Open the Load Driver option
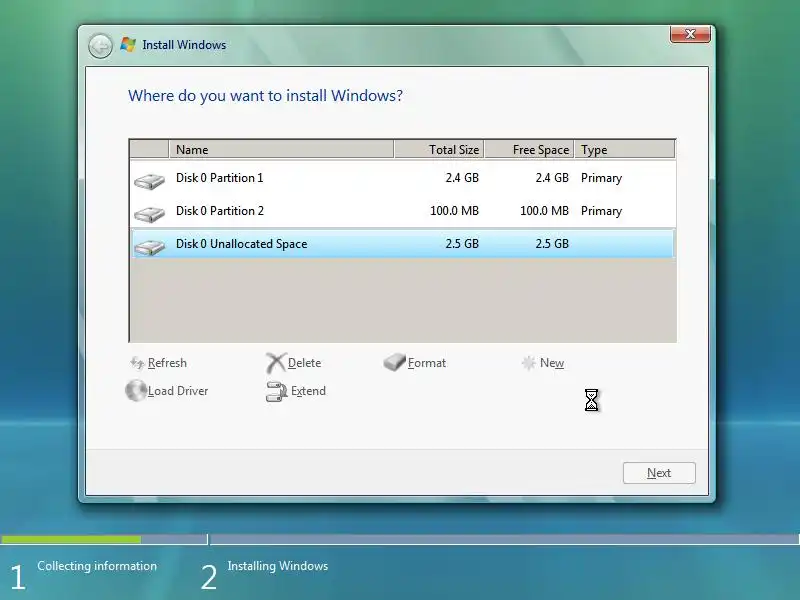 [x=178, y=391]
